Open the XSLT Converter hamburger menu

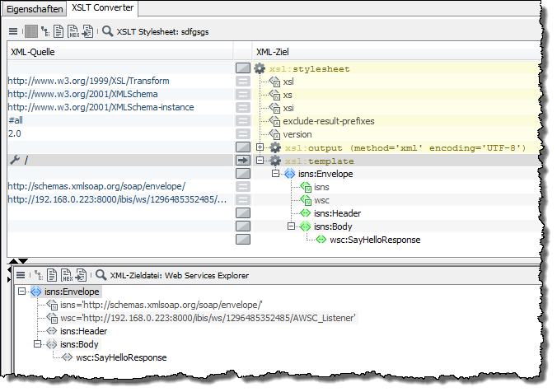point(13,32)
